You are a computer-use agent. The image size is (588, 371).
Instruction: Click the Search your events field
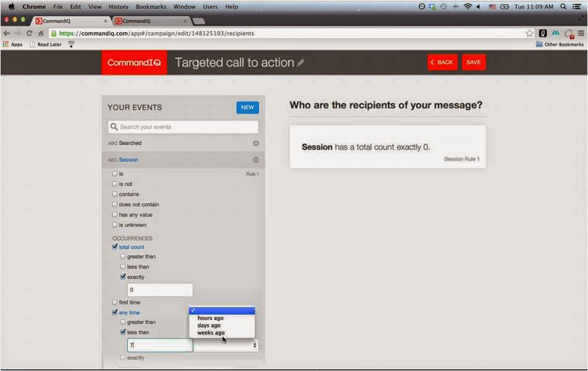[x=183, y=127]
